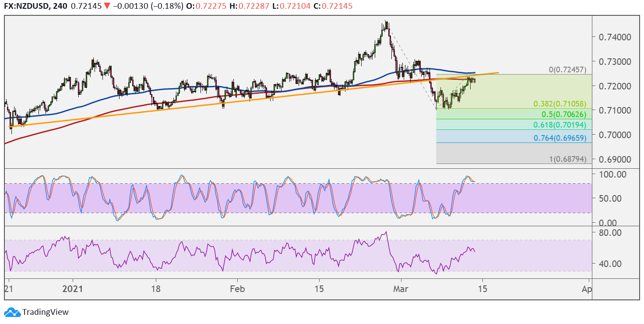
Task: Click the stochastic 0.00 axis label
Action: click(607, 222)
